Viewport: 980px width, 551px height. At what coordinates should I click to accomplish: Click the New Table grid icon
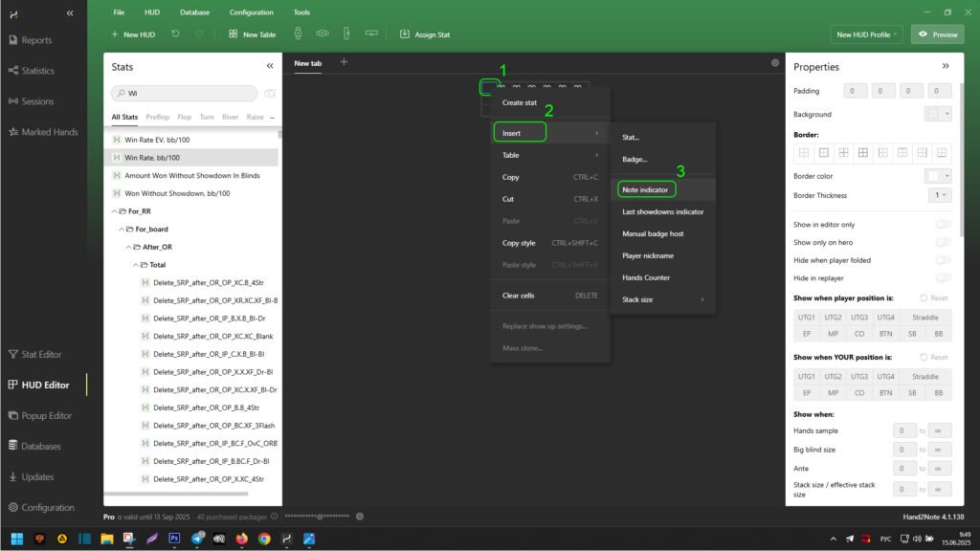click(x=234, y=34)
